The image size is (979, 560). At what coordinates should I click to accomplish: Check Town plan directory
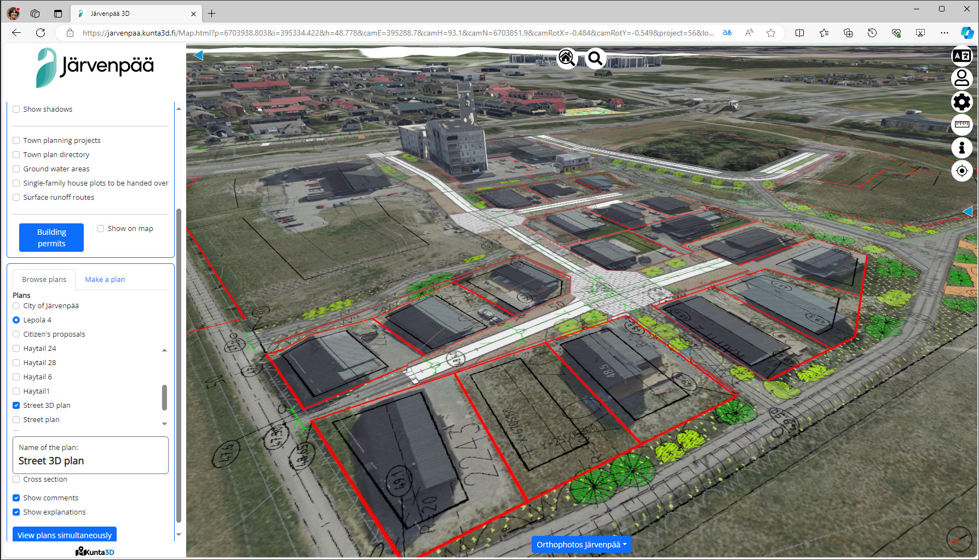coord(16,155)
